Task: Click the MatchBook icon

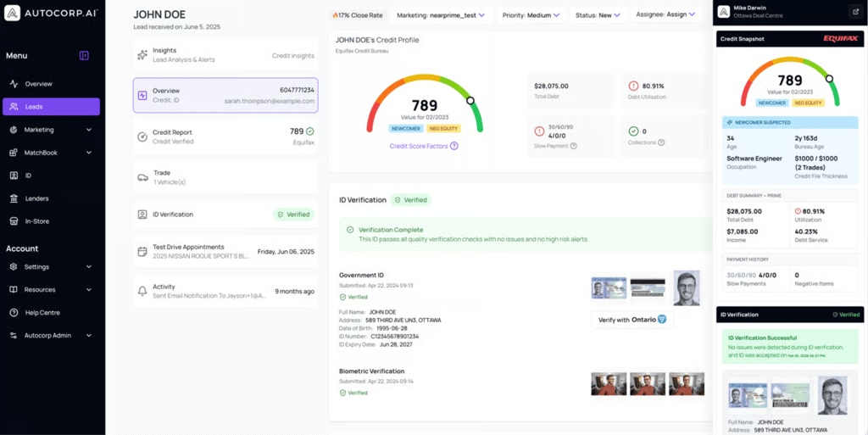Action: pyautogui.click(x=14, y=152)
